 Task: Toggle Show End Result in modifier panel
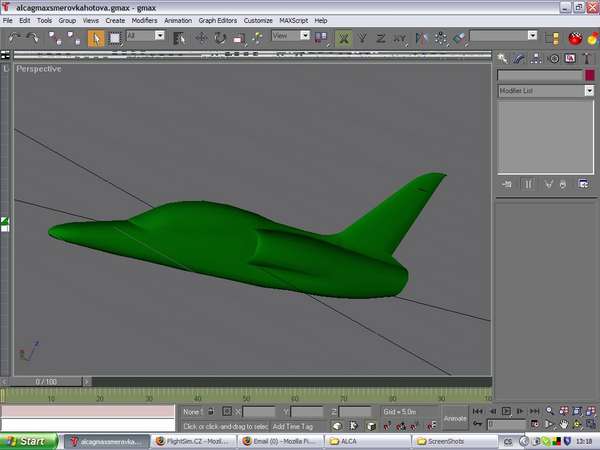point(528,184)
